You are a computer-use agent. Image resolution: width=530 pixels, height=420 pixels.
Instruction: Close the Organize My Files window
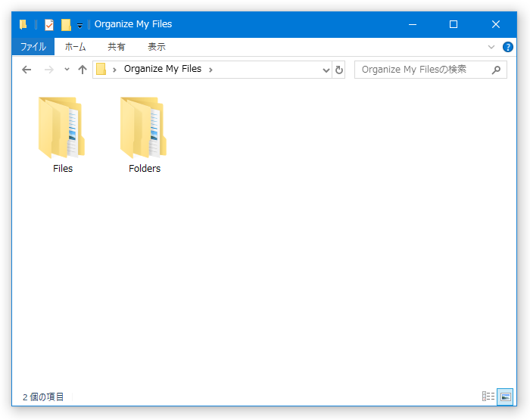[495, 24]
